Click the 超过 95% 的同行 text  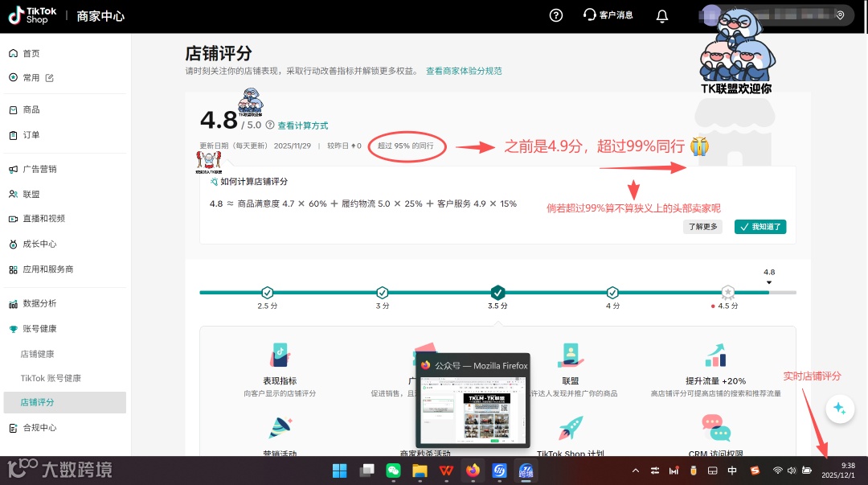point(406,146)
